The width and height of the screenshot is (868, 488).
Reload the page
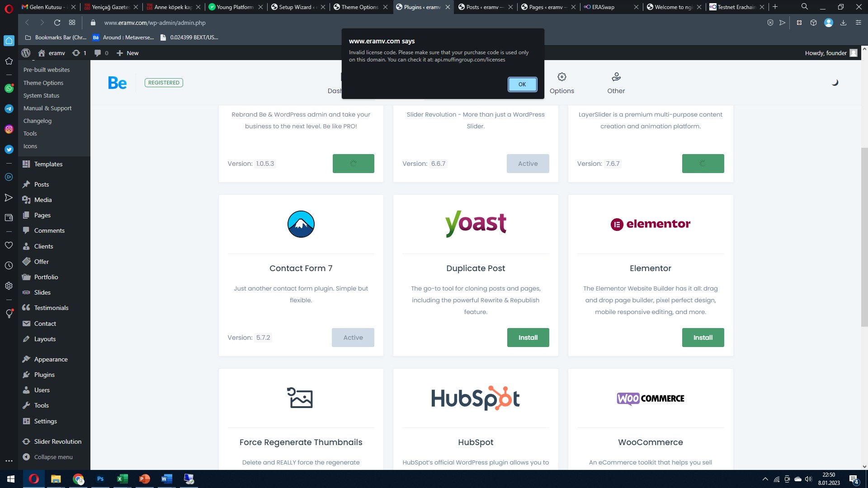click(x=57, y=23)
